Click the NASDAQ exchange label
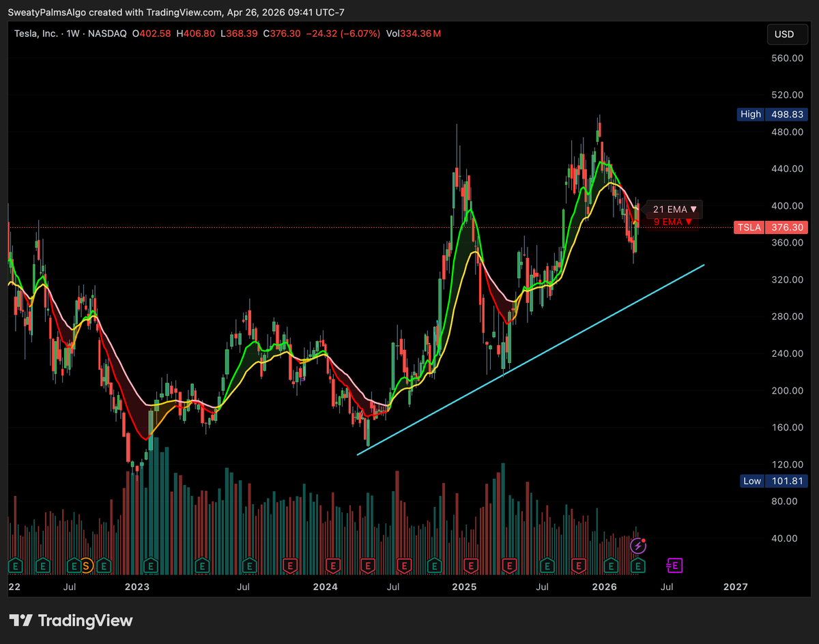The width and height of the screenshot is (819, 644). coord(108,33)
